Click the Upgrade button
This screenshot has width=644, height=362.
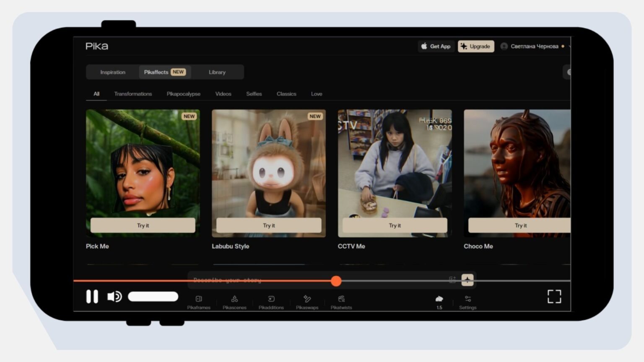click(x=476, y=47)
